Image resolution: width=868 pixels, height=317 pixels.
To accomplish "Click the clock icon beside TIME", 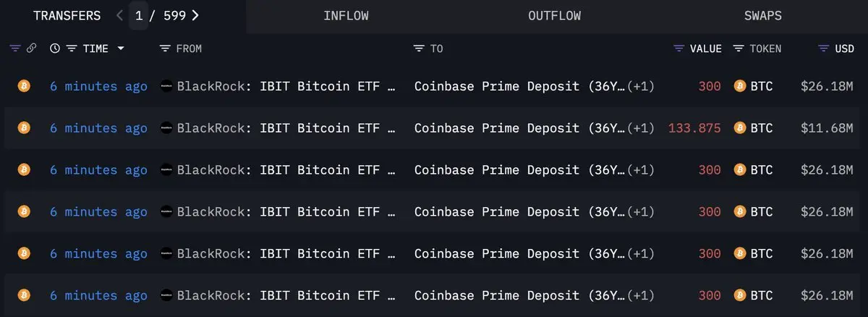I will (55, 48).
